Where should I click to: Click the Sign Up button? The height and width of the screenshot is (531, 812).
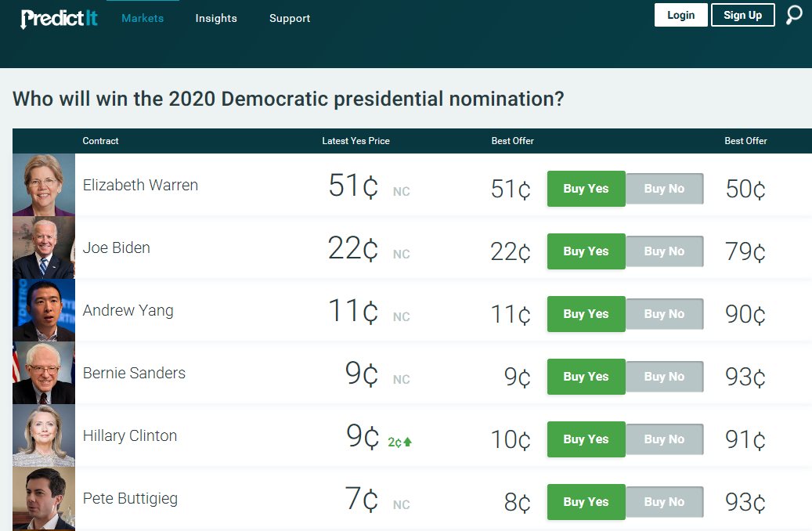click(x=742, y=15)
